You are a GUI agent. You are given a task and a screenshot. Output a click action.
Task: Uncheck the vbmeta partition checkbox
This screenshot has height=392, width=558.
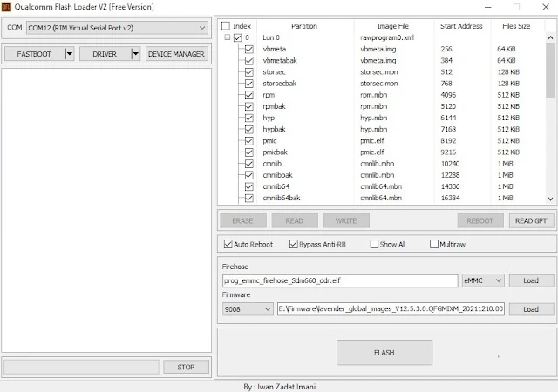click(x=249, y=49)
